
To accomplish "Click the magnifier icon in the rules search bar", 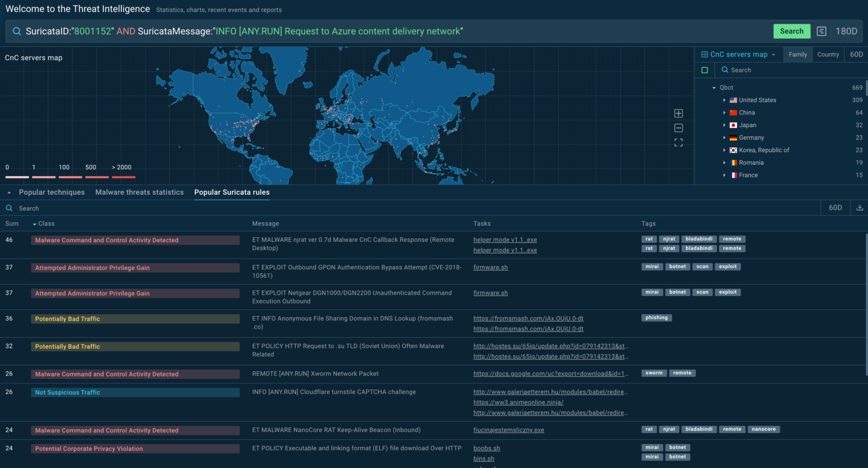I will click(x=9, y=208).
